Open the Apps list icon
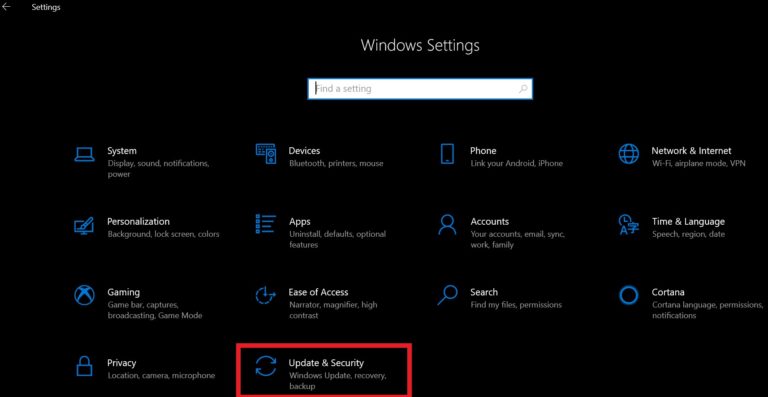 point(266,224)
